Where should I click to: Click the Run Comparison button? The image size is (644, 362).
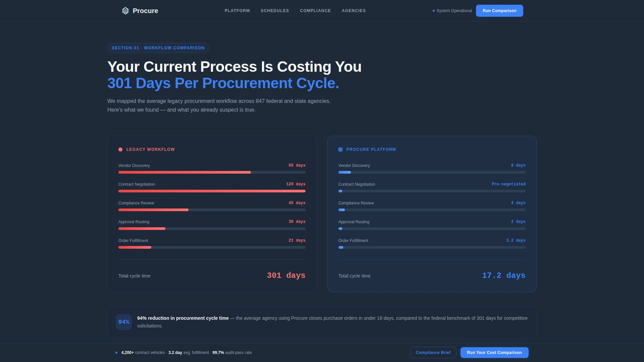point(499,11)
